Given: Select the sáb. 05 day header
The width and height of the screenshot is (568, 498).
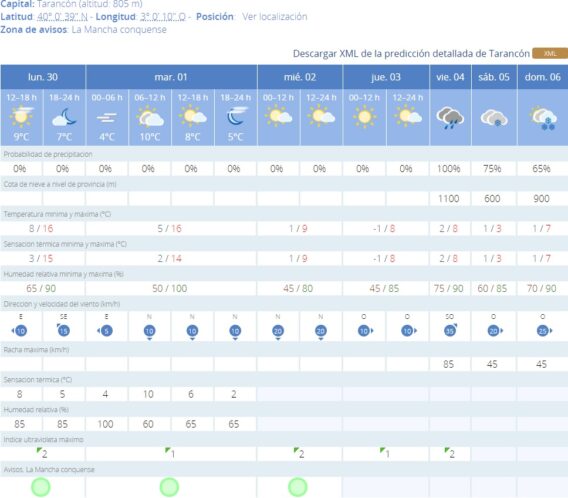Looking at the screenshot, I should click(x=494, y=77).
